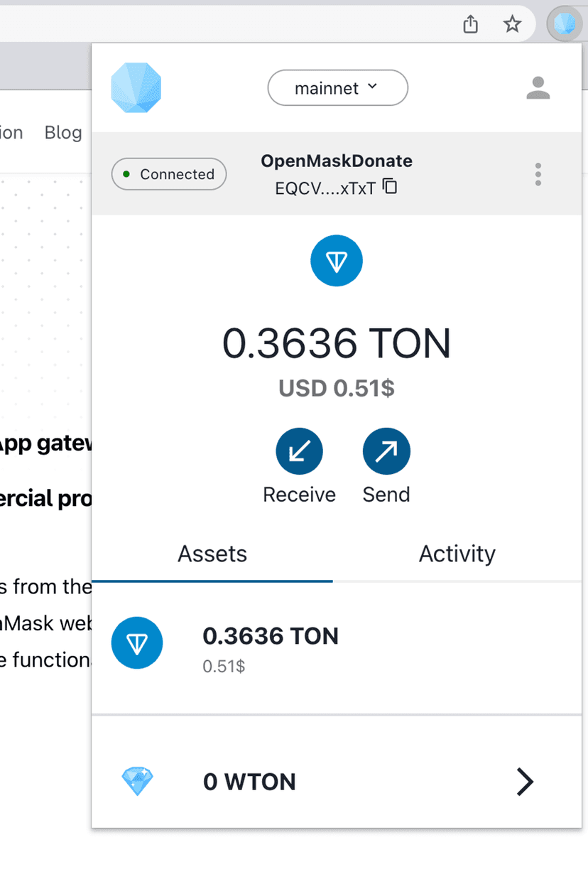Open the mainnet network dropdown
The height and width of the screenshot is (889, 588).
pos(337,88)
